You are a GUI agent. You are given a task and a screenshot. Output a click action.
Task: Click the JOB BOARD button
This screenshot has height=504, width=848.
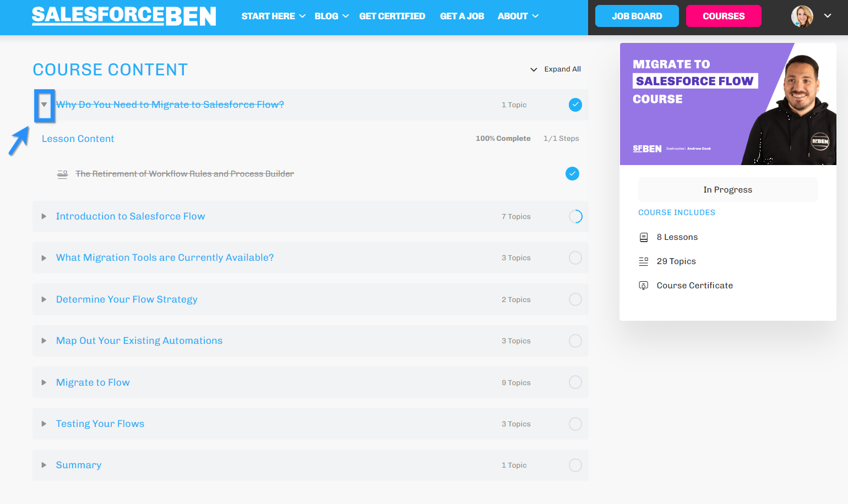[x=637, y=16]
